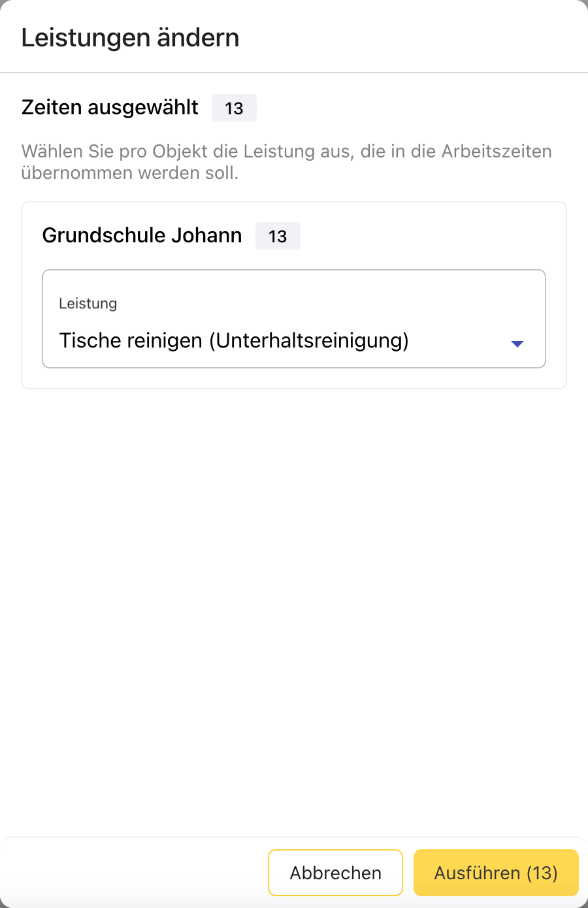
Task: Click the small Leistung field label
Action: point(88,303)
